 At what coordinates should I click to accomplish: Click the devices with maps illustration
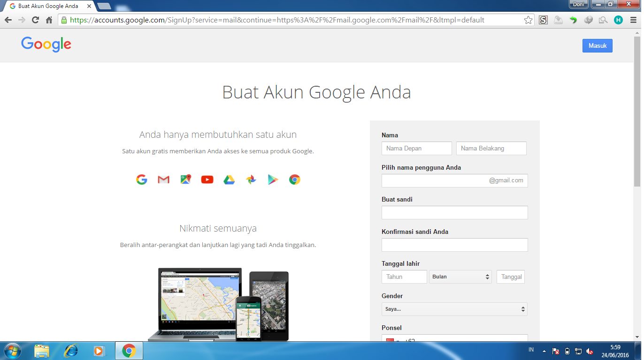click(x=218, y=304)
